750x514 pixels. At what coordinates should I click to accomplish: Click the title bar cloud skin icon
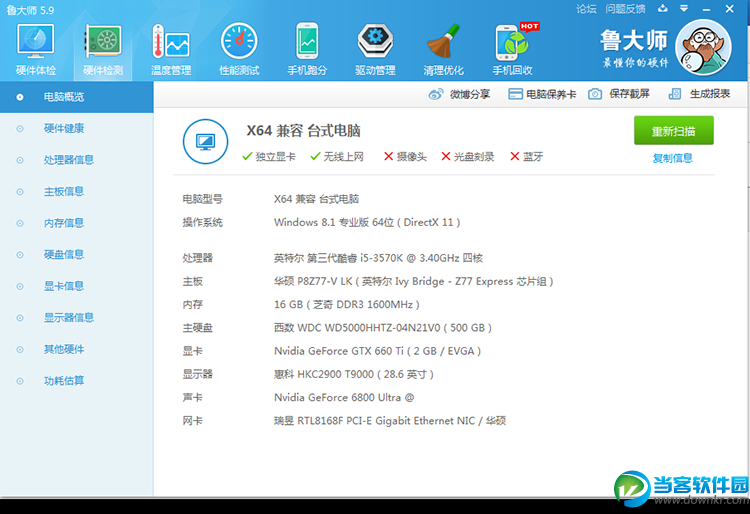[x=662, y=9]
